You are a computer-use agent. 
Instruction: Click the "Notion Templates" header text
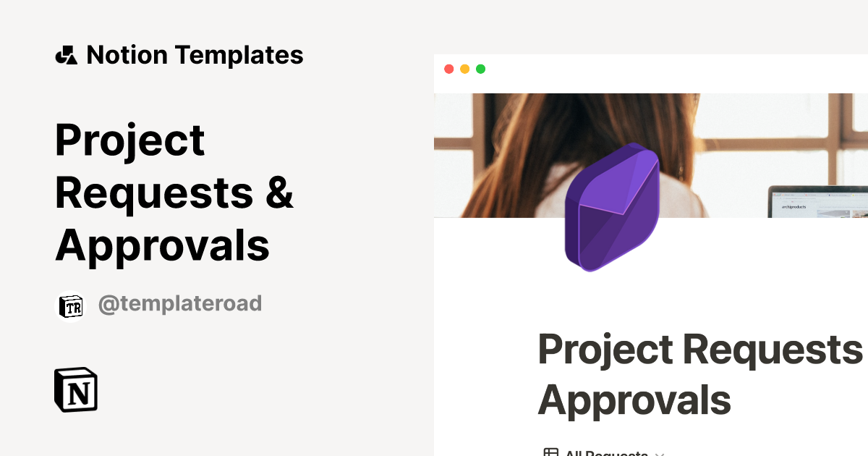[x=195, y=54]
